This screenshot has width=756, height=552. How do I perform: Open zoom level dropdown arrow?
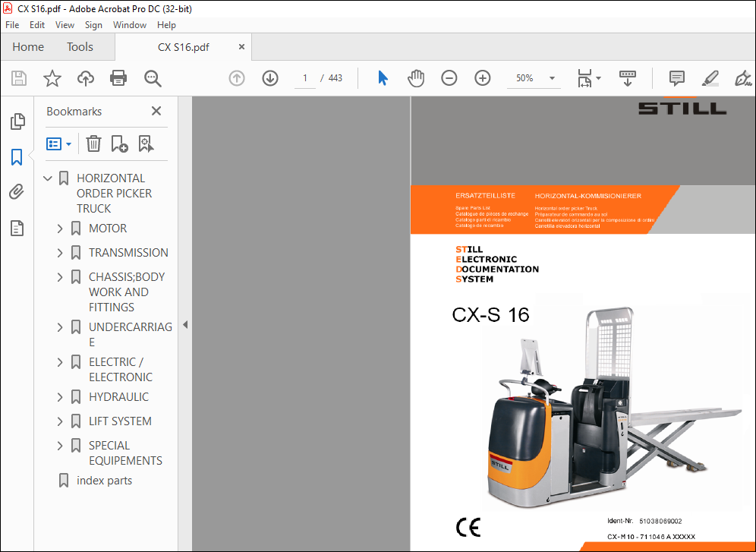pos(552,78)
